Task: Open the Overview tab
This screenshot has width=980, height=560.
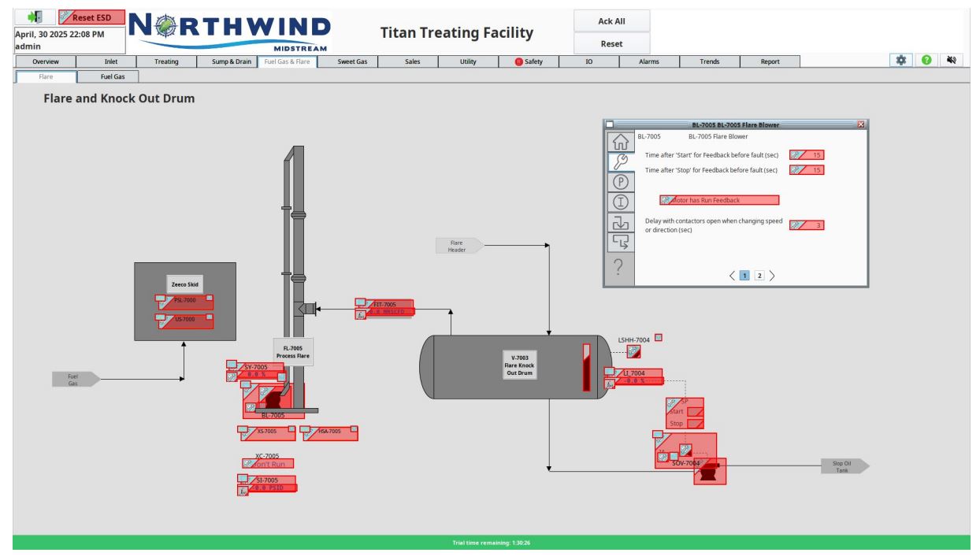Action: 46,61
